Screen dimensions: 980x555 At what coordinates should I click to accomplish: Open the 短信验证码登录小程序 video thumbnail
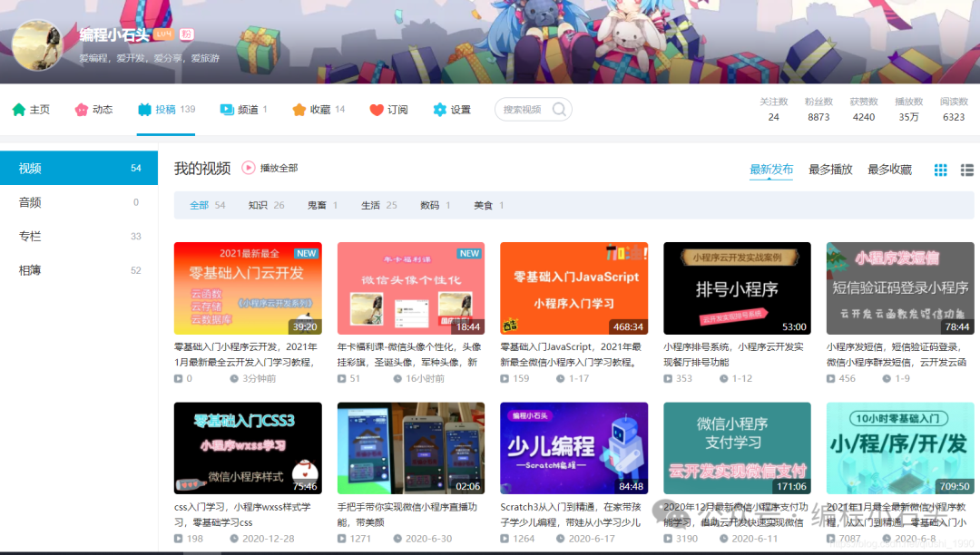(900, 288)
